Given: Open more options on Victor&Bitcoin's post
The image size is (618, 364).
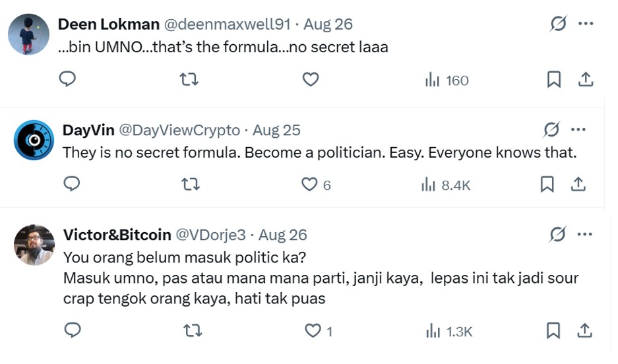Looking at the screenshot, I should point(586,235).
